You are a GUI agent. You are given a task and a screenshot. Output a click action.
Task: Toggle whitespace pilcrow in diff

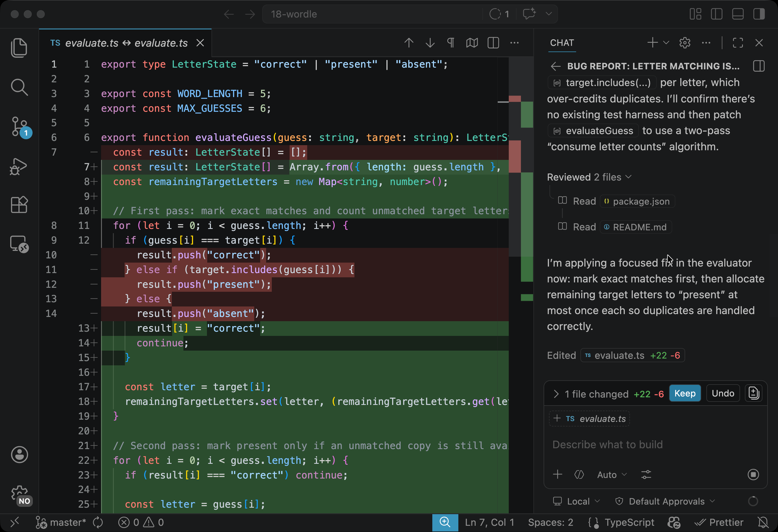click(x=451, y=43)
